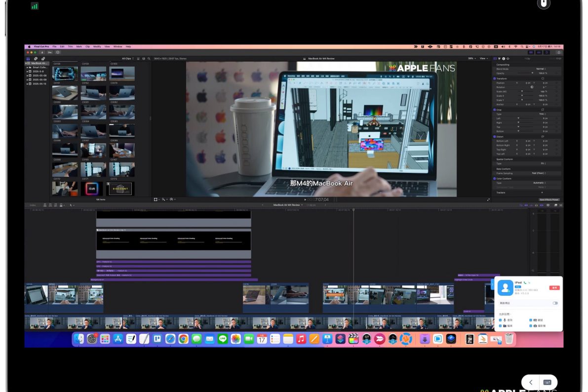Toggle the Transform checkbox in inspector
Screen dimensions: 588x392
click(495, 78)
